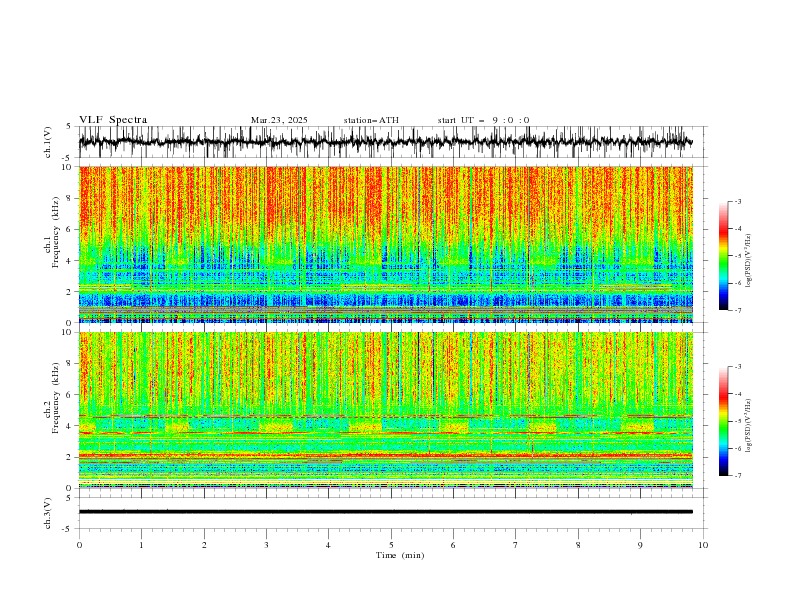Image resolution: width=792 pixels, height=612 pixels.
Task: Click the "-7" label on ch.1 colorbar
Action: coord(738,310)
